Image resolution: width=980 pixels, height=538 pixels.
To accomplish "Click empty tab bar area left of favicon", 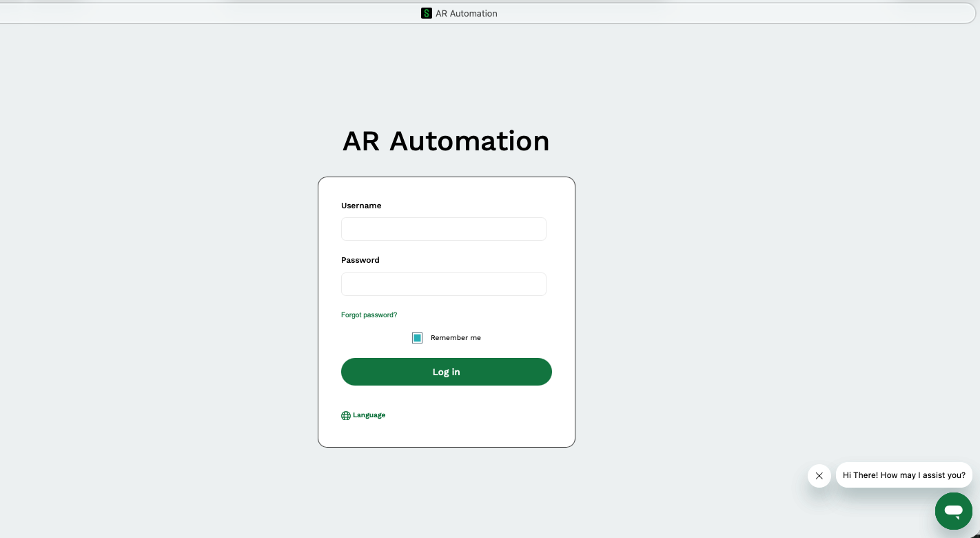I will [x=207, y=13].
